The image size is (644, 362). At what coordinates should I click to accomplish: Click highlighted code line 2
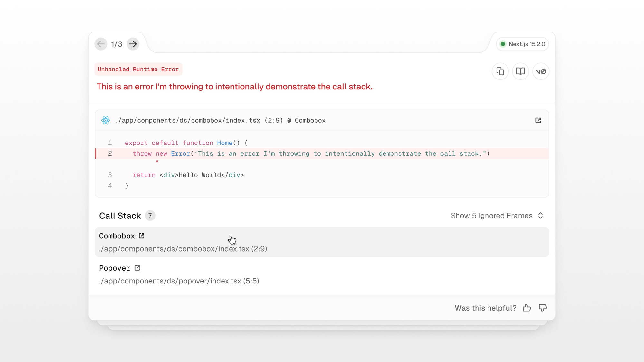(x=311, y=154)
